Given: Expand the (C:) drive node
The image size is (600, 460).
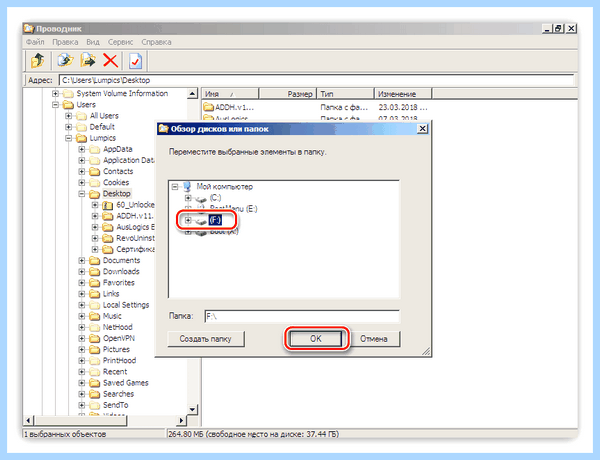Looking at the screenshot, I should click(x=188, y=198).
